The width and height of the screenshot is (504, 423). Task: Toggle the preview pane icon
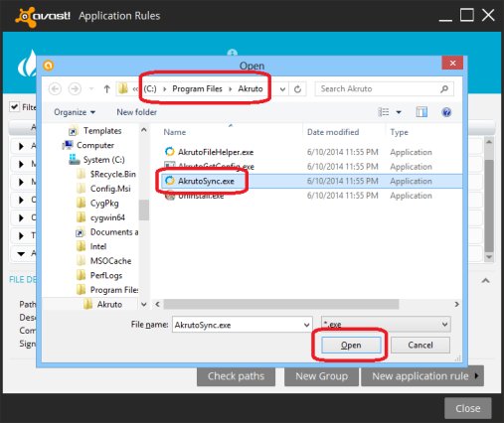(421, 112)
